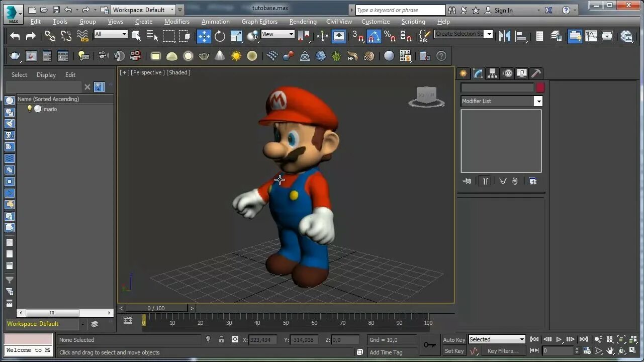Activate the Unlink Selection tool
Viewport: 644px width, 362px height.
click(x=66, y=36)
